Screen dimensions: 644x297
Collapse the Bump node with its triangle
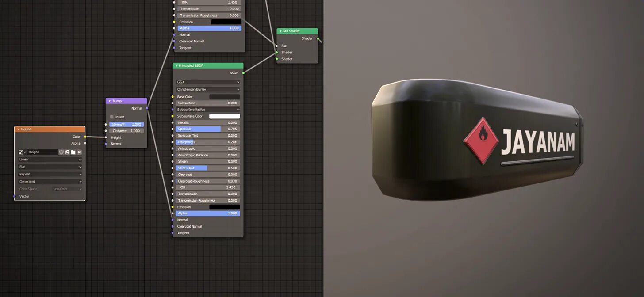pos(109,101)
